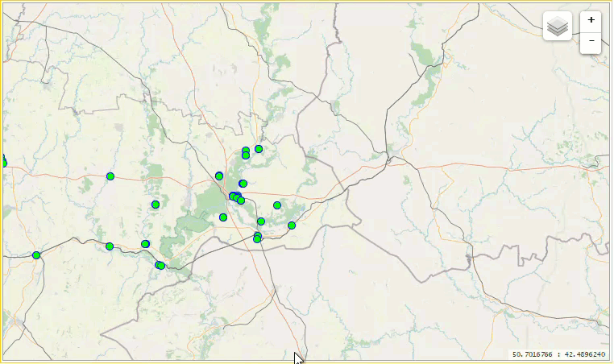Image resolution: width=614 pixels, height=364 pixels.
Task: Zoom in with the plus button
Action: [591, 20]
